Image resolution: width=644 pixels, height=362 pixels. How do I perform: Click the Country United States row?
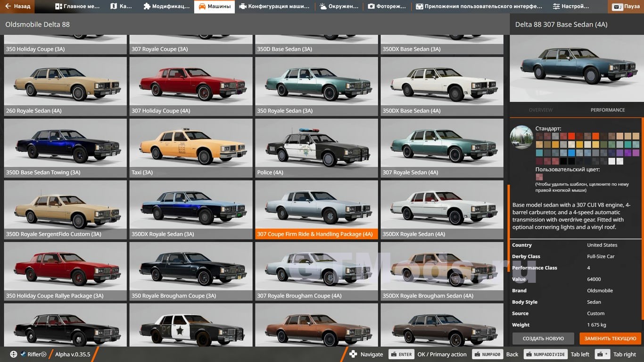pyautogui.click(x=576, y=245)
